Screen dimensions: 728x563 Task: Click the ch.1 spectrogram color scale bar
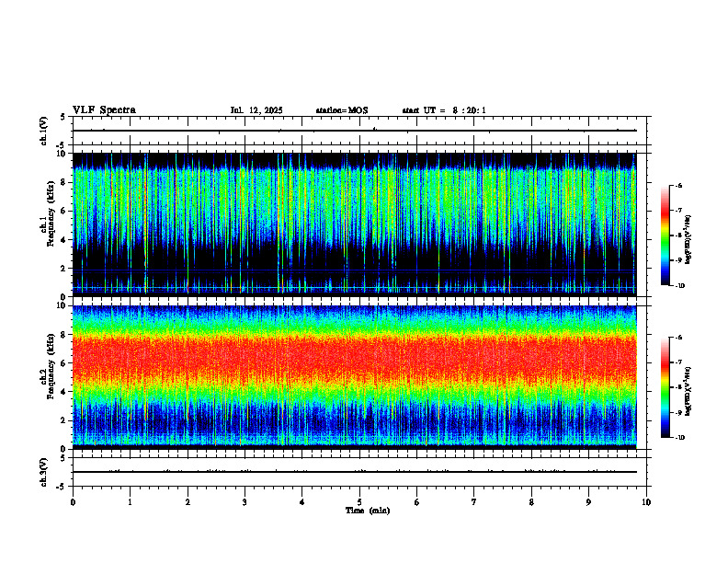[x=665, y=236]
